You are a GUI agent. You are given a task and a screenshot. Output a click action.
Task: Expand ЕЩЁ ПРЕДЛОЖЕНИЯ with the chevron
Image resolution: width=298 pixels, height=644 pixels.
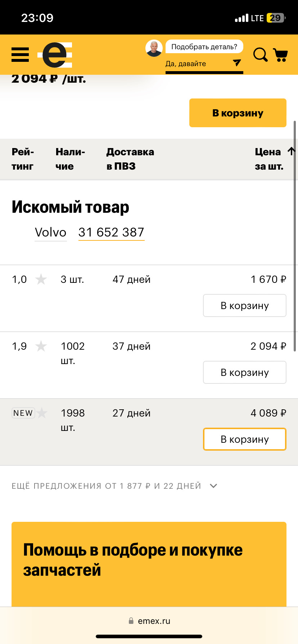(x=213, y=486)
